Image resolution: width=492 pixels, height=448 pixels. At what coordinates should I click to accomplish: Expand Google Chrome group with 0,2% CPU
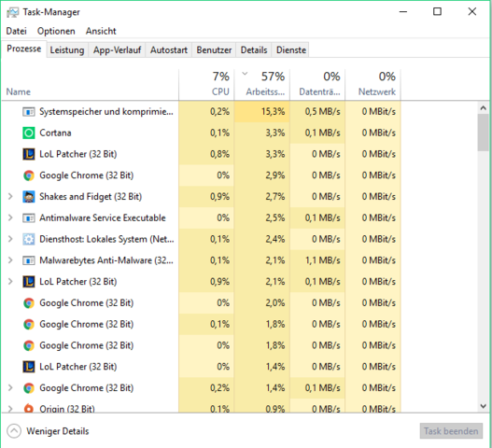pos(10,388)
